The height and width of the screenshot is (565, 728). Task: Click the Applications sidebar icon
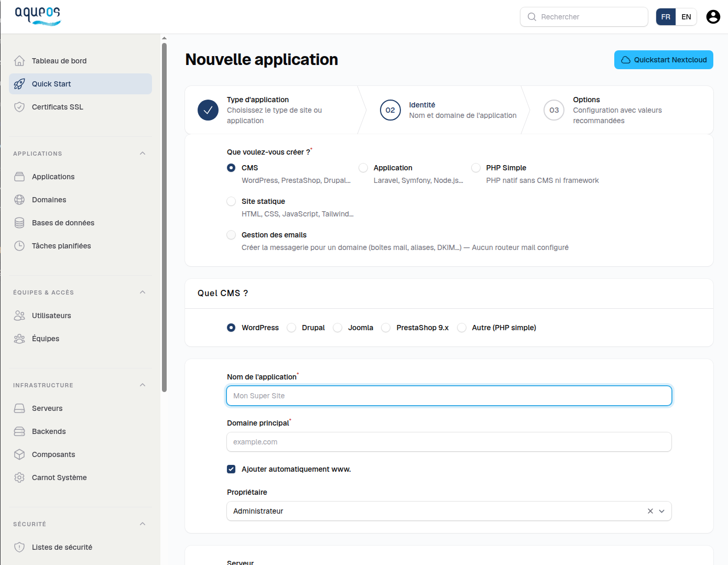(19, 177)
